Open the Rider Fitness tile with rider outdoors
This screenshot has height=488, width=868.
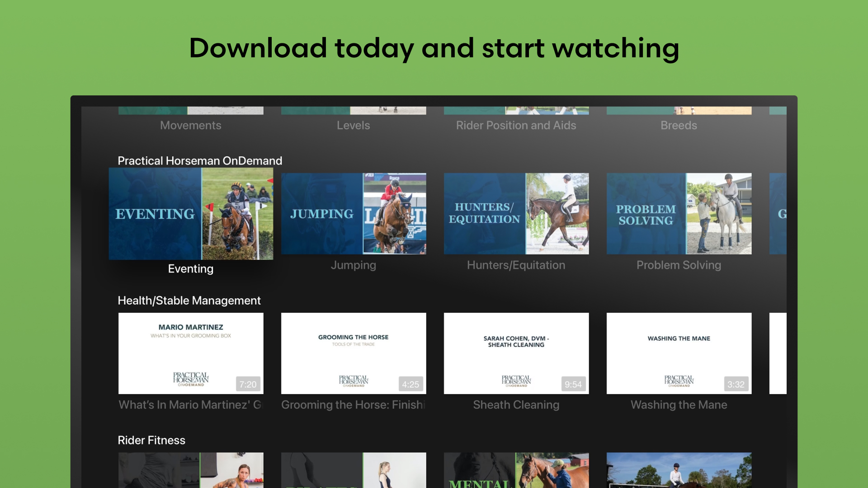pos(679,470)
